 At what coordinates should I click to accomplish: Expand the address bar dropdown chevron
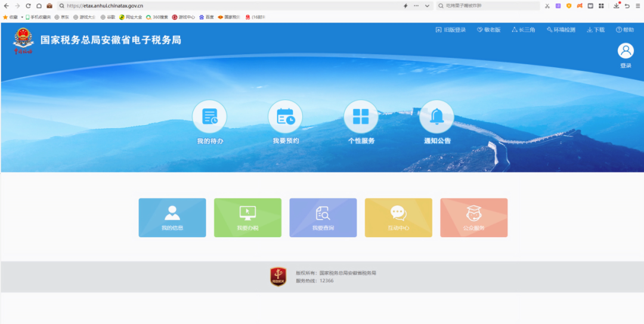pyautogui.click(x=427, y=6)
